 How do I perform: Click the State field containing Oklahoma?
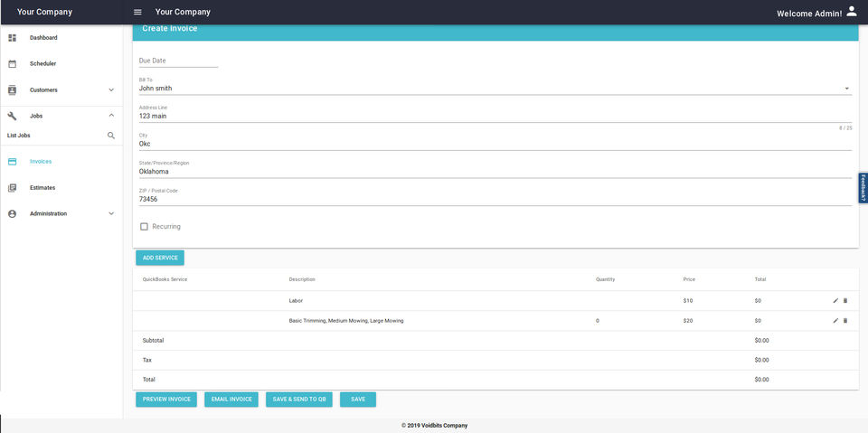[495, 172]
